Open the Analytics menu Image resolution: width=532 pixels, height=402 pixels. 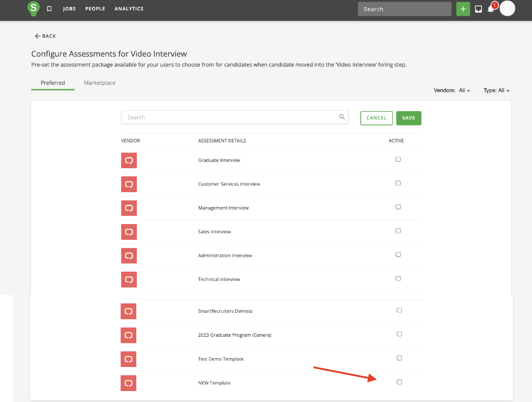tap(129, 9)
